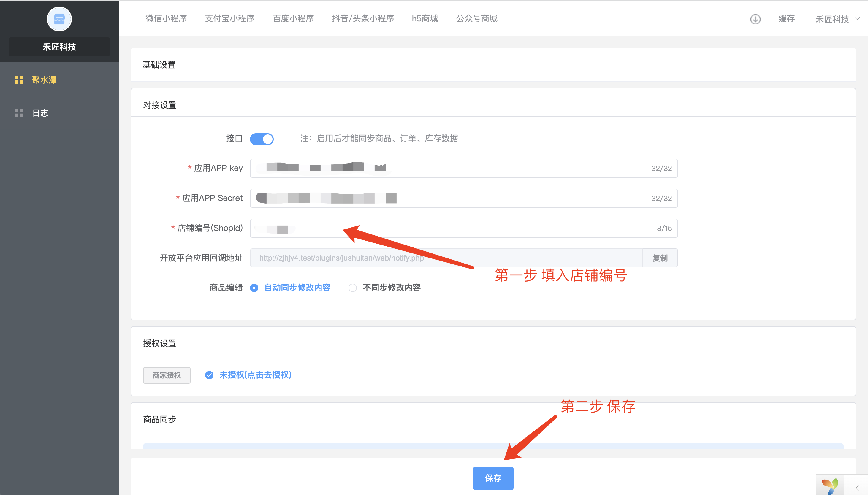This screenshot has width=868, height=495.
Task: Click 未授权(点击去授权) link
Action: (x=255, y=375)
